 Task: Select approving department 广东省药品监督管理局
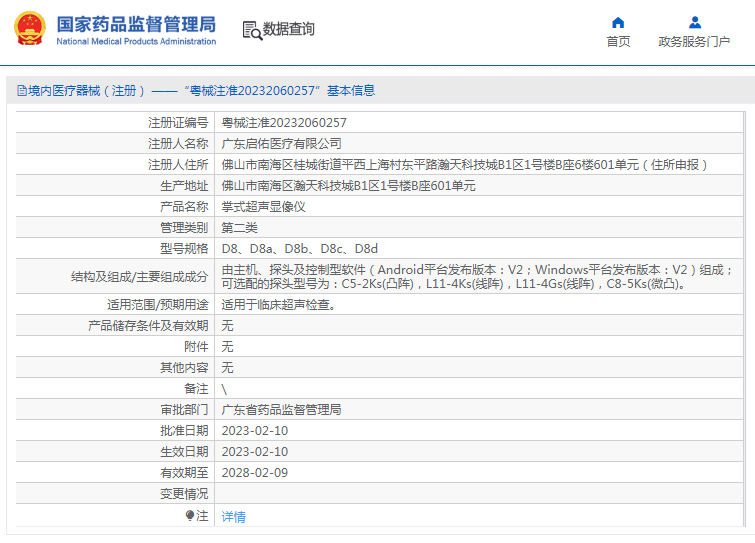(282, 410)
